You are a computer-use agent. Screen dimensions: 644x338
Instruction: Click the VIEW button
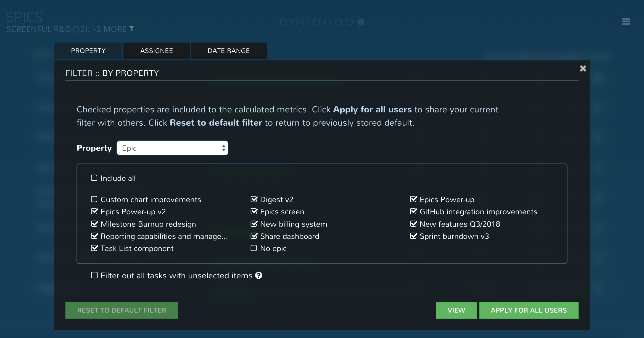click(456, 310)
